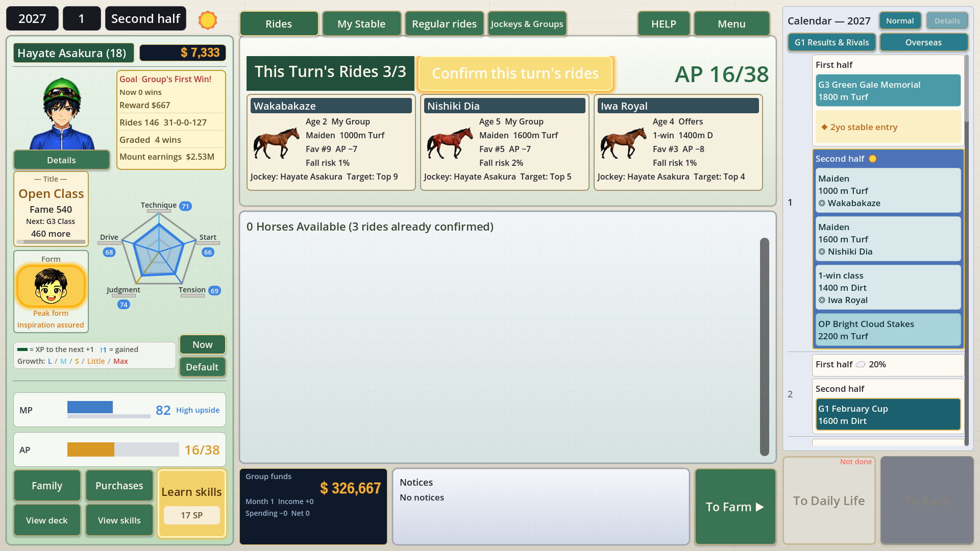
Task: Select the Maiden 1600 m Turf Nishiki Dia entry
Action: click(888, 239)
